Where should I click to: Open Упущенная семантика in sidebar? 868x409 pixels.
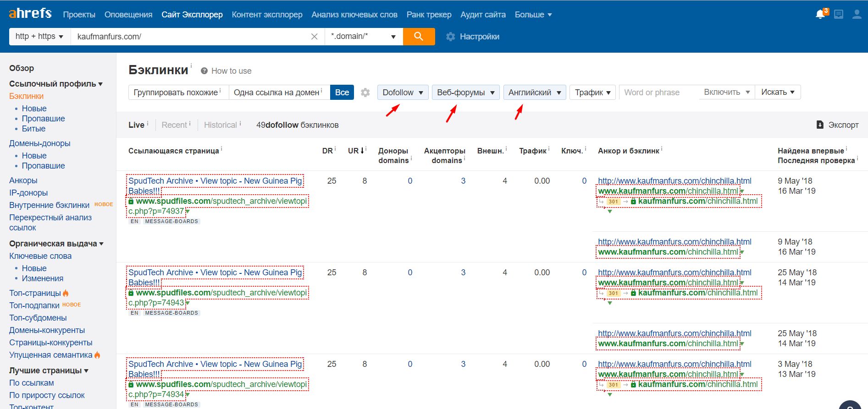51,355
